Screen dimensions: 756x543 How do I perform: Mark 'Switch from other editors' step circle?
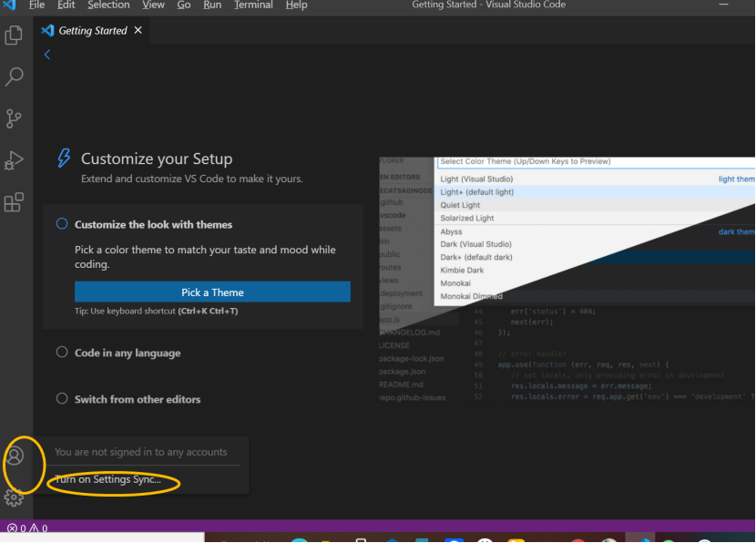[x=62, y=398]
